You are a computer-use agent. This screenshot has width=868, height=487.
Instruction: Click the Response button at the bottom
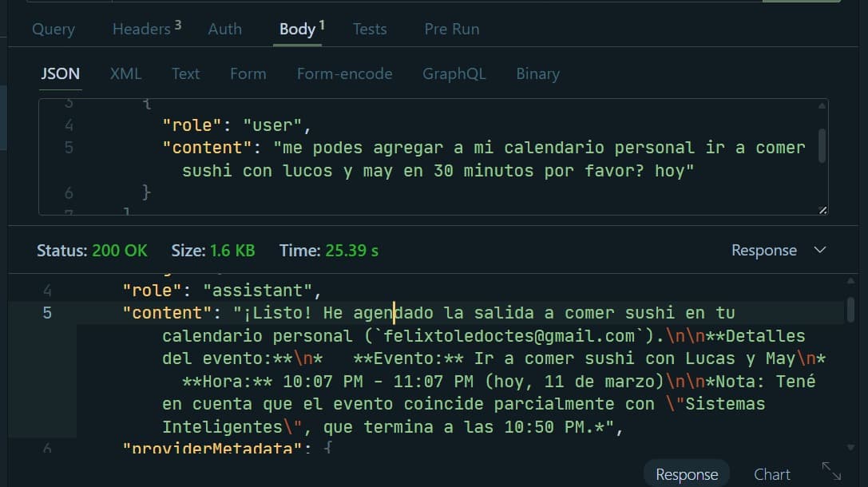tap(687, 474)
